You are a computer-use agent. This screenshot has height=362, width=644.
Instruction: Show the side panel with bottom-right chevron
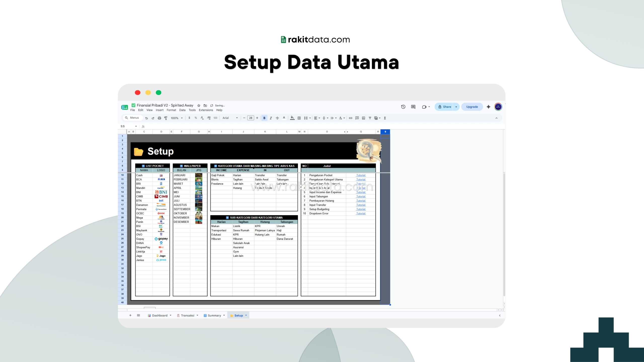500,315
